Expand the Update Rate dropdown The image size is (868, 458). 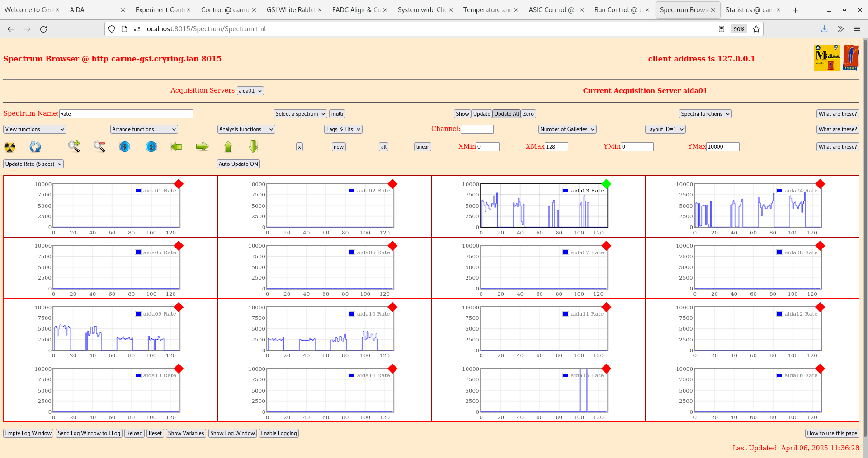point(33,164)
